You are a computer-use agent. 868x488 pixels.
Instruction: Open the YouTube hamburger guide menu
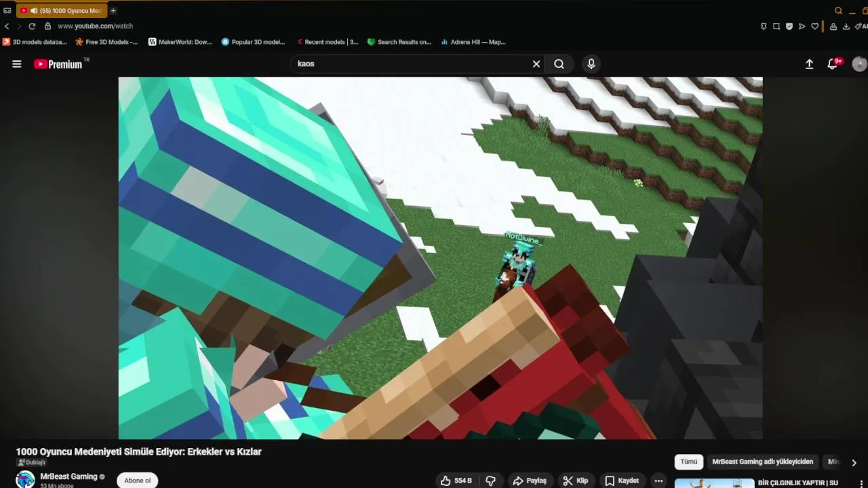17,64
